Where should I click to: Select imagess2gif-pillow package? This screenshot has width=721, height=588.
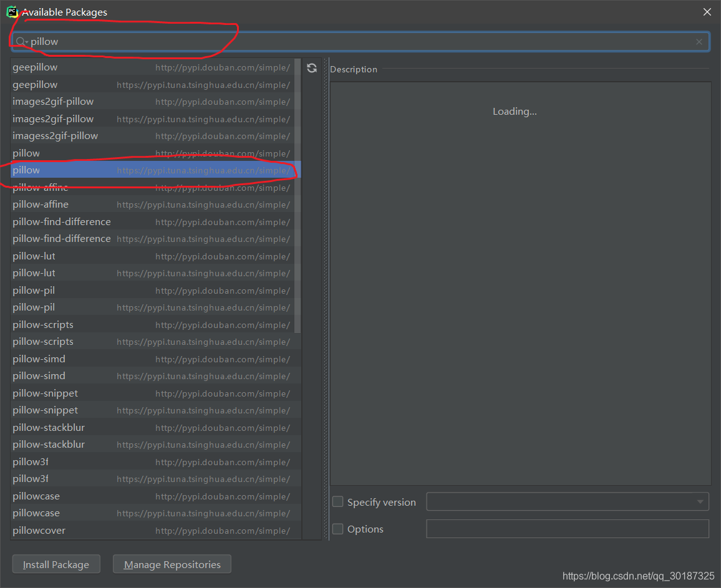(x=153, y=136)
